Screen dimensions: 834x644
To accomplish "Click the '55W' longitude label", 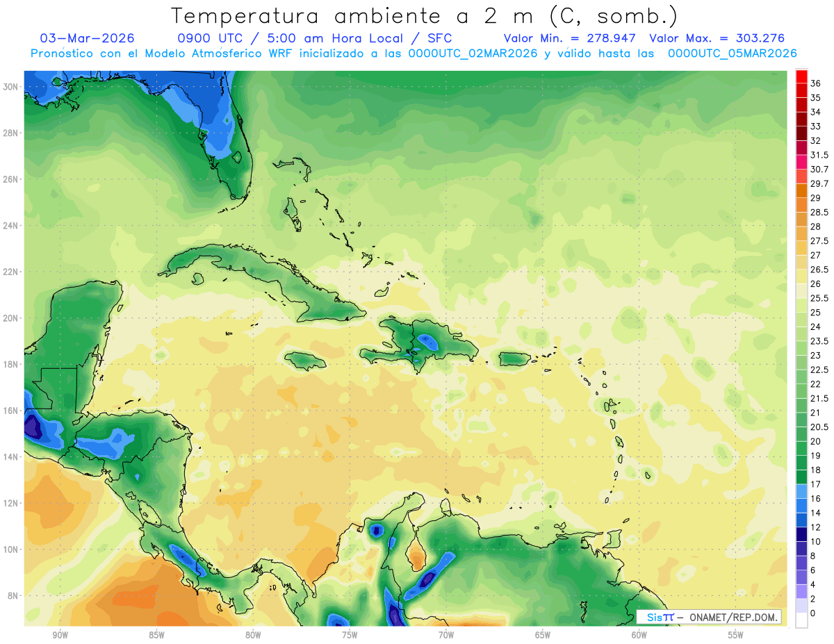I will [736, 635].
